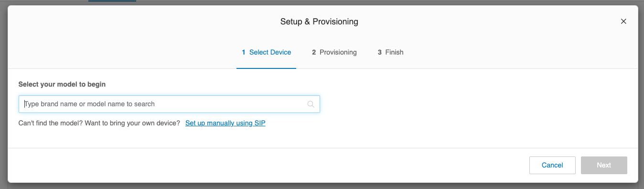Click the blue underline under Select Device
Viewport: 644px width, 189px height.
(x=266, y=68)
